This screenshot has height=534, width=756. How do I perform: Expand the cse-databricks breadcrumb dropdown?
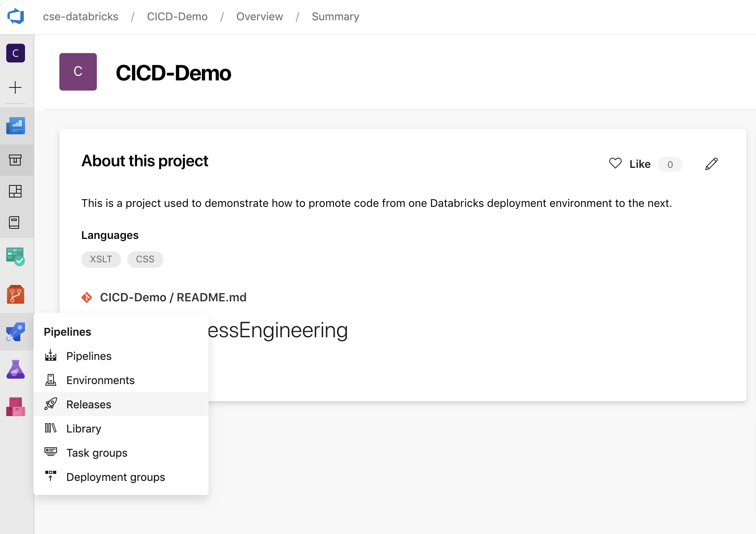click(x=82, y=16)
